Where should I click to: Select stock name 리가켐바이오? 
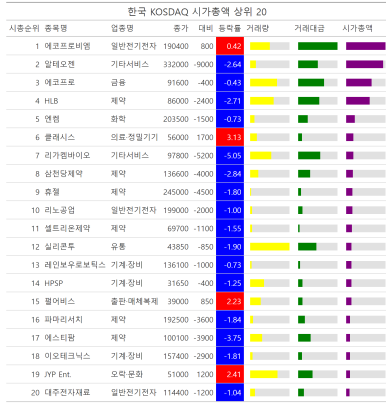(67, 155)
